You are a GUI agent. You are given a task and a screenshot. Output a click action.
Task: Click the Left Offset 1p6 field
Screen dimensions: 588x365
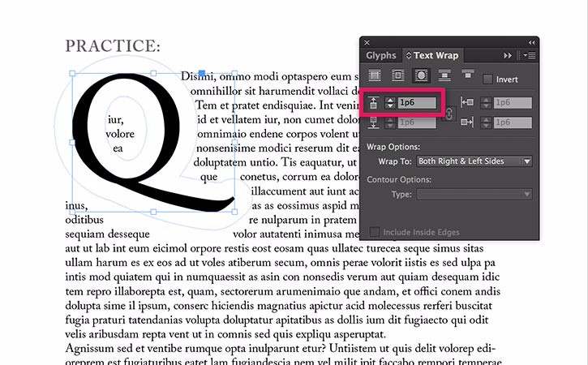coord(513,103)
